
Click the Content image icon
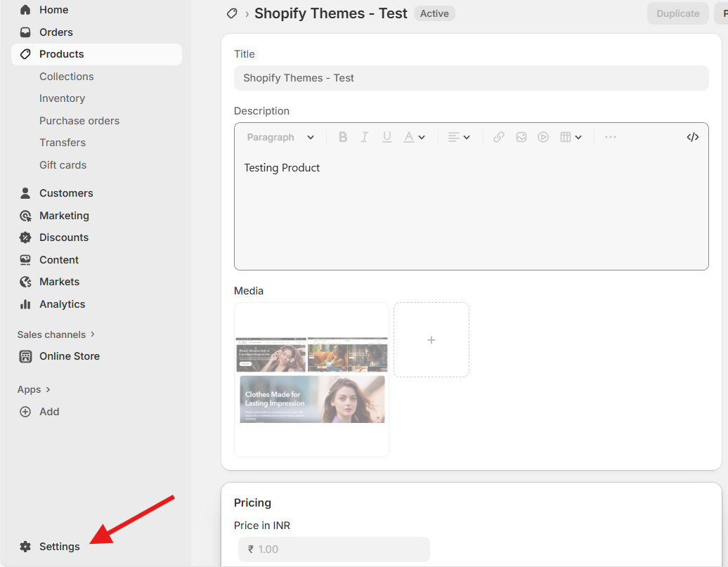tap(25, 259)
